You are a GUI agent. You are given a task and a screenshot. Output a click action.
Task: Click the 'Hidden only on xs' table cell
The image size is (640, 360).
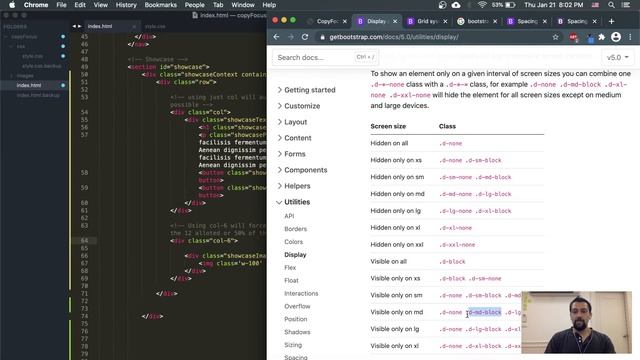[x=396, y=160]
